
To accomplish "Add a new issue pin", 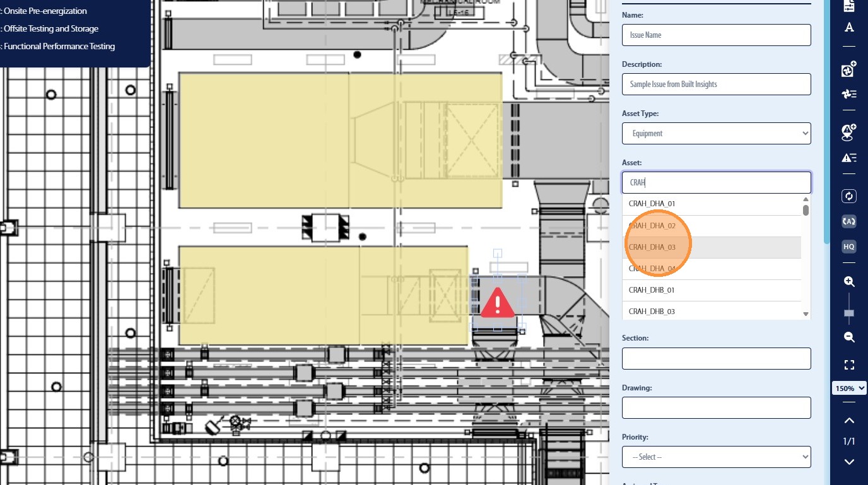I will pos(849,132).
